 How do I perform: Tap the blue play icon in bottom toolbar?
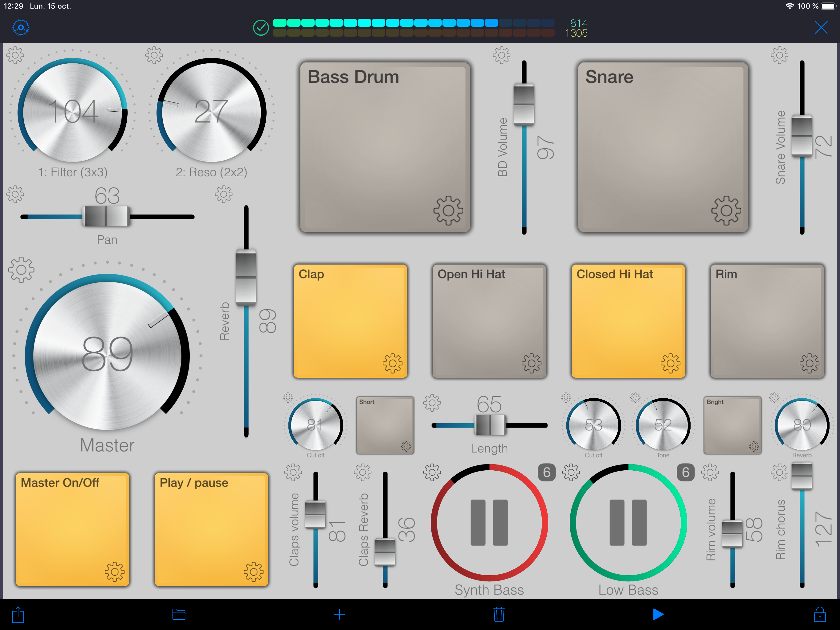(x=658, y=614)
